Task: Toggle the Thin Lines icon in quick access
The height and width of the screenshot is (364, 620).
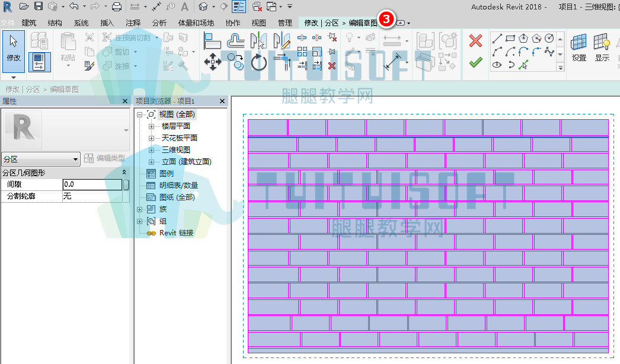Action: [239, 7]
